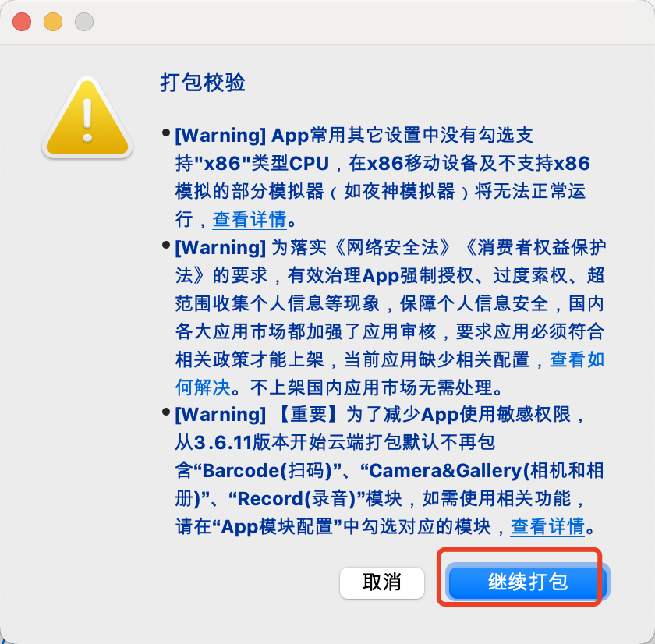Click the yellow warning triangle icon
The height and width of the screenshot is (644, 655).
87,118
